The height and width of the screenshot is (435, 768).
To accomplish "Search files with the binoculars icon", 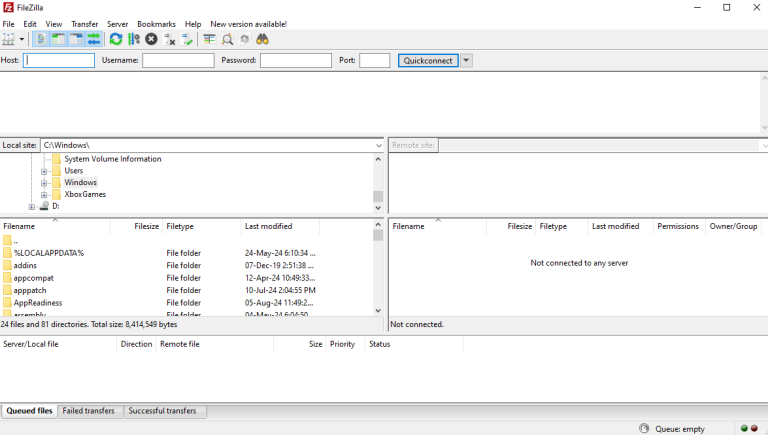I will coord(263,39).
